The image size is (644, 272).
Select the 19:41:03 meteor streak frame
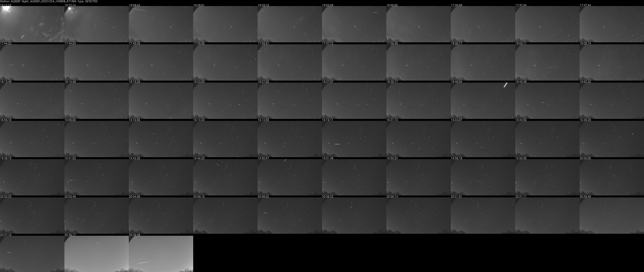(x=97, y=177)
